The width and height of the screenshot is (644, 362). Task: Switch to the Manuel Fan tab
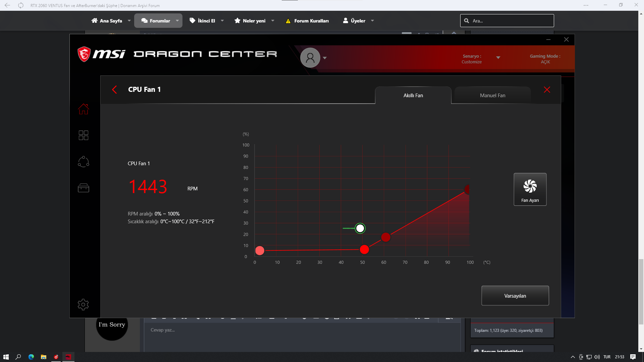[492, 96]
